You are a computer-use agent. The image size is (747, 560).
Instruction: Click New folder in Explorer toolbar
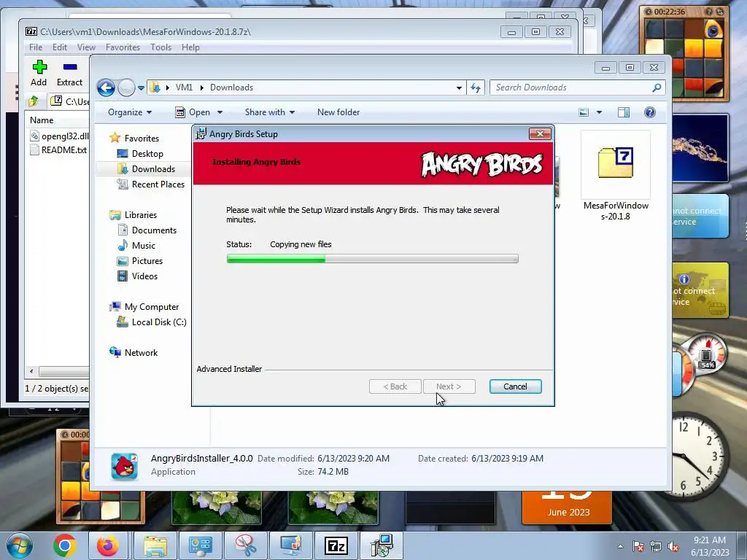pos(338,112)
